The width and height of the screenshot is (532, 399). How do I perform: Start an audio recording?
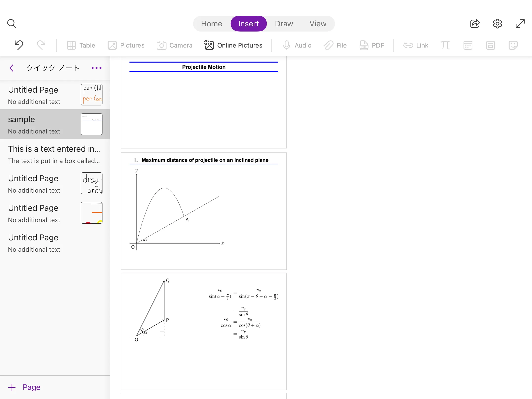click(x=297, y=45)
